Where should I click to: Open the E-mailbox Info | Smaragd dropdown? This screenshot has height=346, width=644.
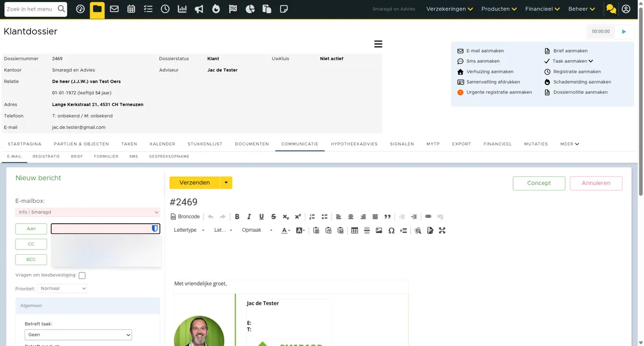87,212
